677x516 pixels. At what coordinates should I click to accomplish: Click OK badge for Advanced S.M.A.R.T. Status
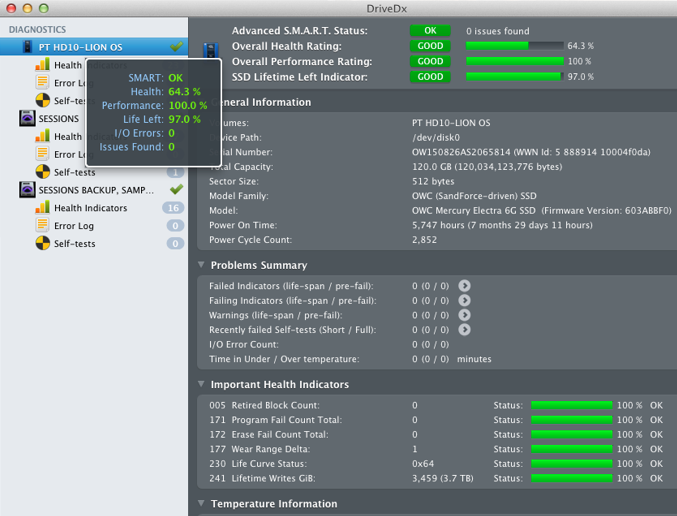coord(430,31)
